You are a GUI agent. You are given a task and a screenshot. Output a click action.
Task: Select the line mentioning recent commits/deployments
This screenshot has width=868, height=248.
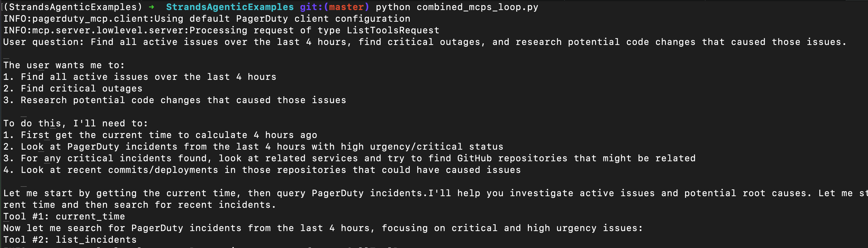tap(262, 170)
